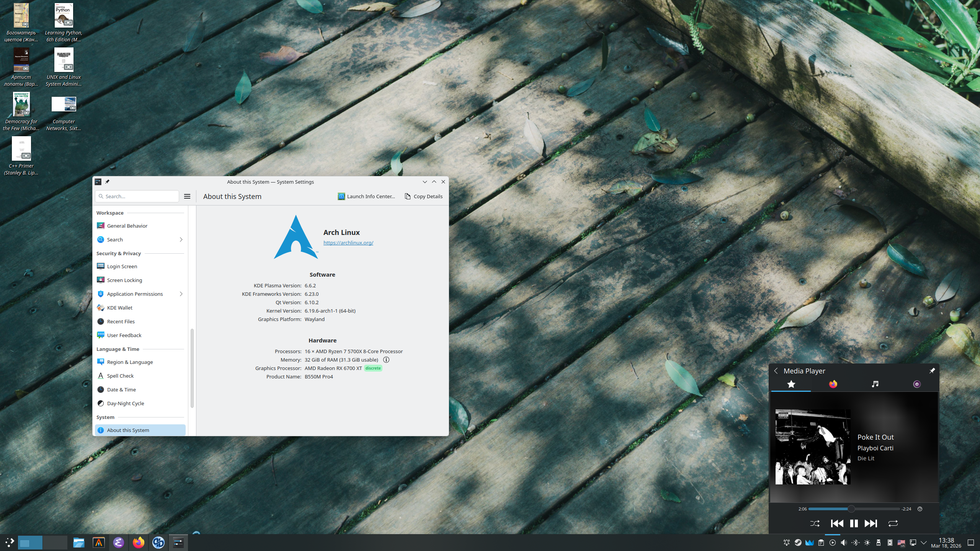Toggle shuffle in the Media Player
Image resolution: width=980 pixels, height=551 pixels.
(x=815, y=523)
